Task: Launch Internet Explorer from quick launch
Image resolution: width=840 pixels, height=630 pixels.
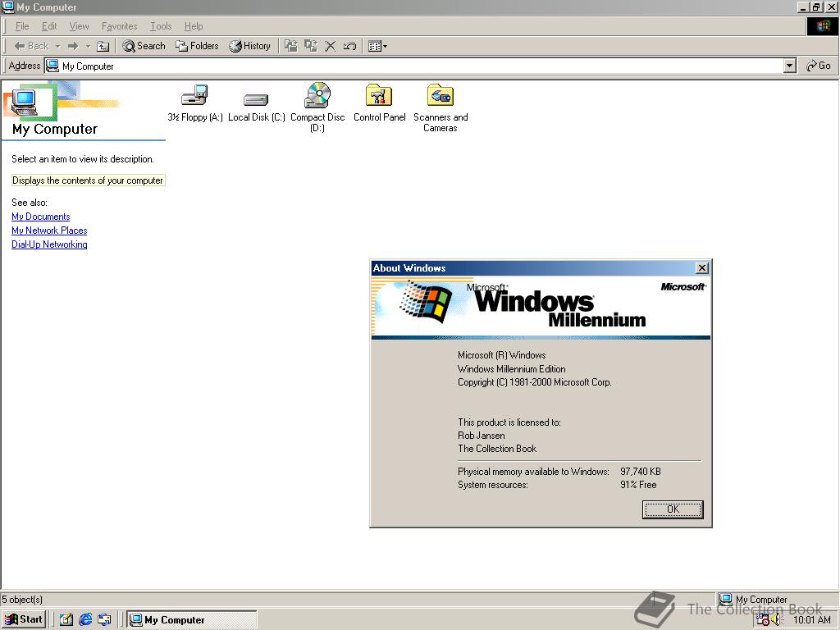Action: tap(85, 620)
